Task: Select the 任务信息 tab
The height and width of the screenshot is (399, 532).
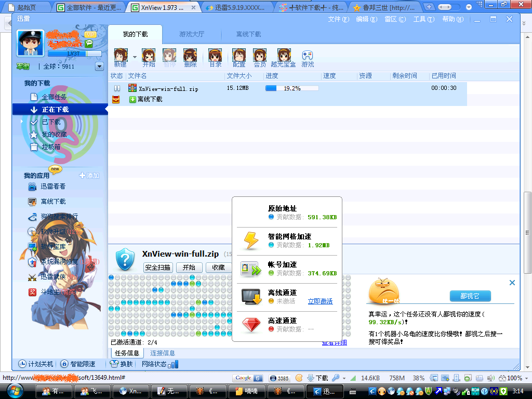Action: 127,353
